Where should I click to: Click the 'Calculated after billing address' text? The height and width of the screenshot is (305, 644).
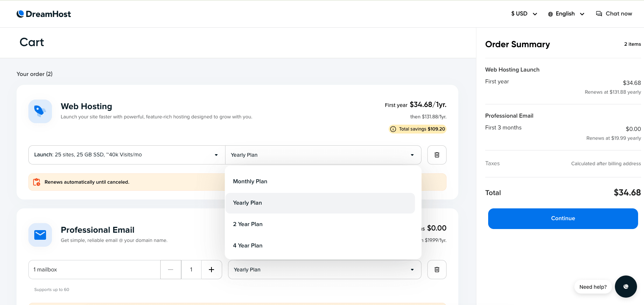606,164
